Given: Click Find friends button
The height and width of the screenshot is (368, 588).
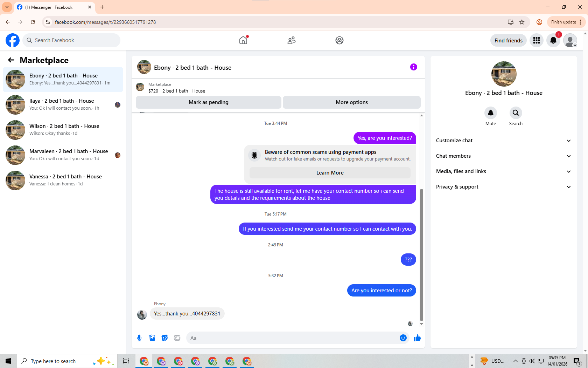Looking at the screenshot, I should tap(509, 40).
